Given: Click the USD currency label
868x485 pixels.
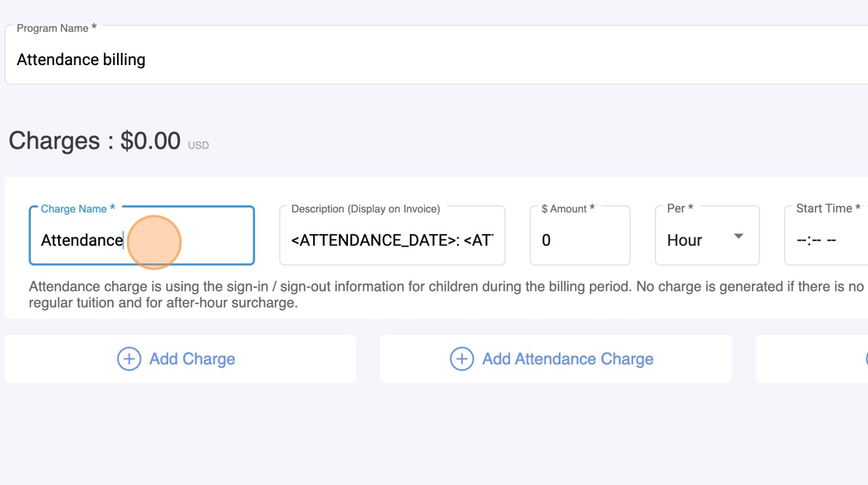Looking at the screenshot, I should tap(198, 145).
